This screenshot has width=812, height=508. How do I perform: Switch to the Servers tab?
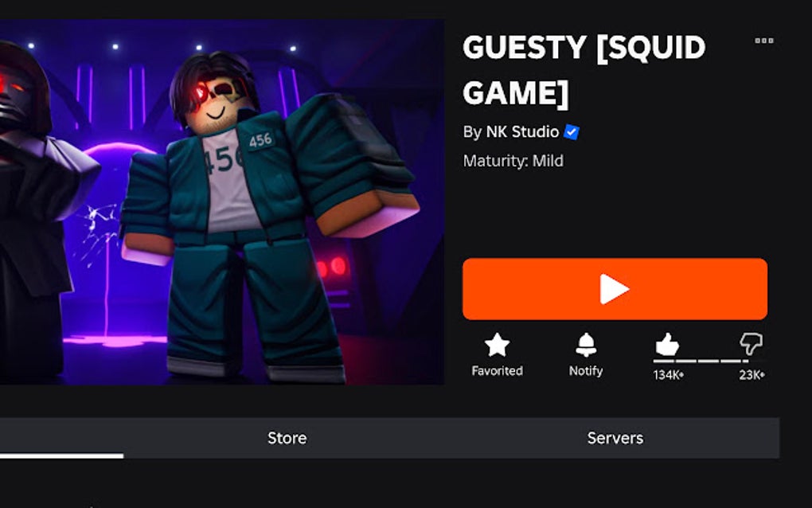(615, 438)
